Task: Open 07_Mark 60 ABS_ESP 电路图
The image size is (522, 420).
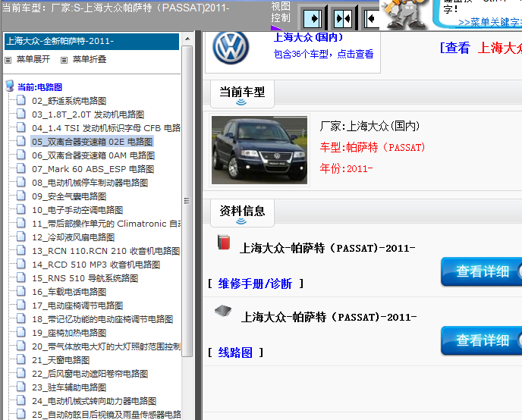Action: point(93,169)
